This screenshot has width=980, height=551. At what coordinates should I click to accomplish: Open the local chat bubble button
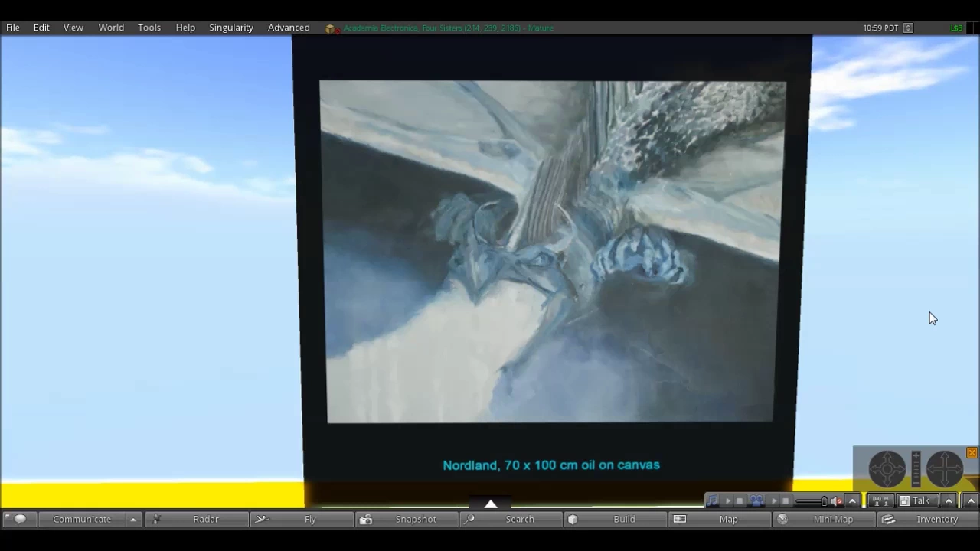[18, 519]
